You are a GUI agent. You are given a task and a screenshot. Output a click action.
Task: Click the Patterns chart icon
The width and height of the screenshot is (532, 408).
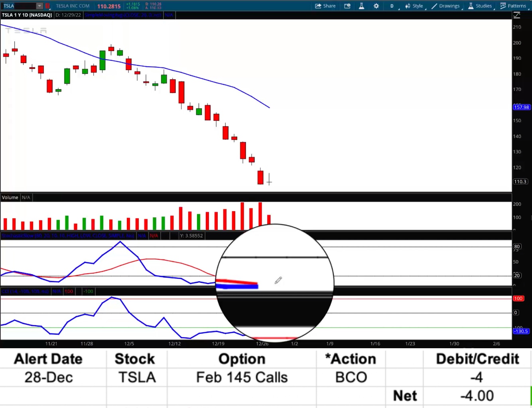[x=503, y=6]
